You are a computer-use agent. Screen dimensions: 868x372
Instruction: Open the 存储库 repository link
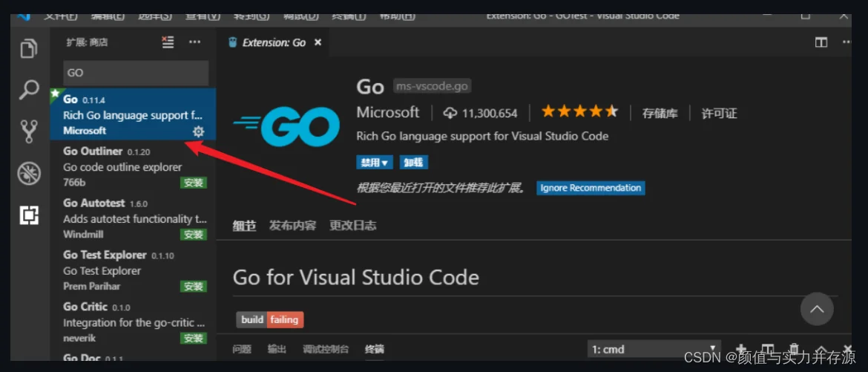coord(660,114)
